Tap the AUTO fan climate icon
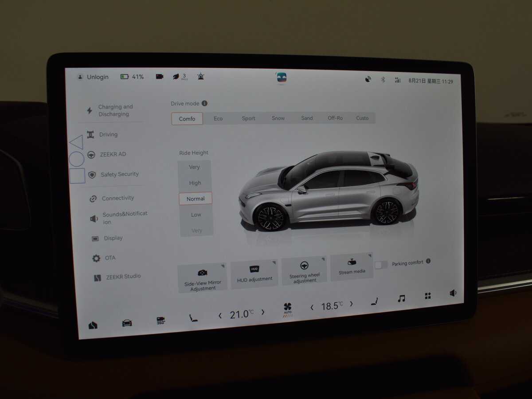532x399 pixels. click(288, 309)
